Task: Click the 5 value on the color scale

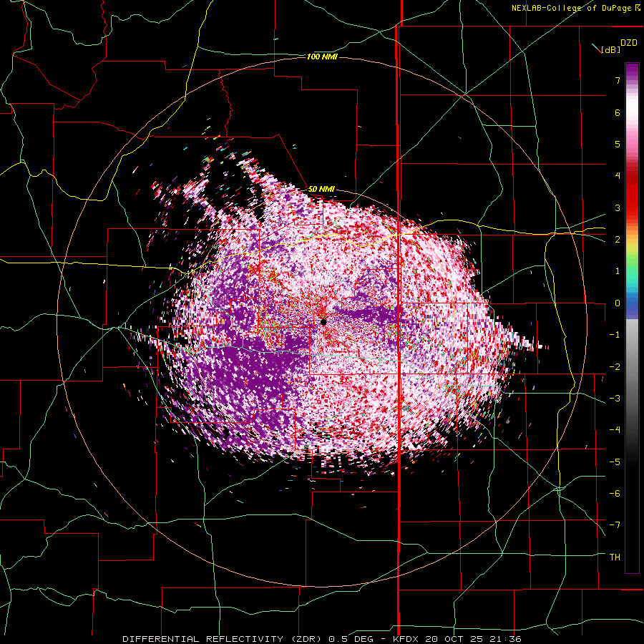Action: pyautogui.click(x=618, y=144)
